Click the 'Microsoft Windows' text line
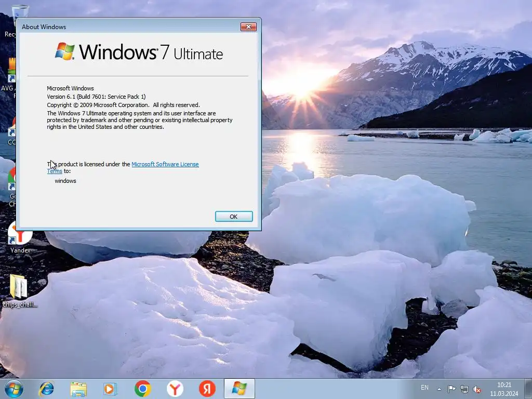 [70, 88]
